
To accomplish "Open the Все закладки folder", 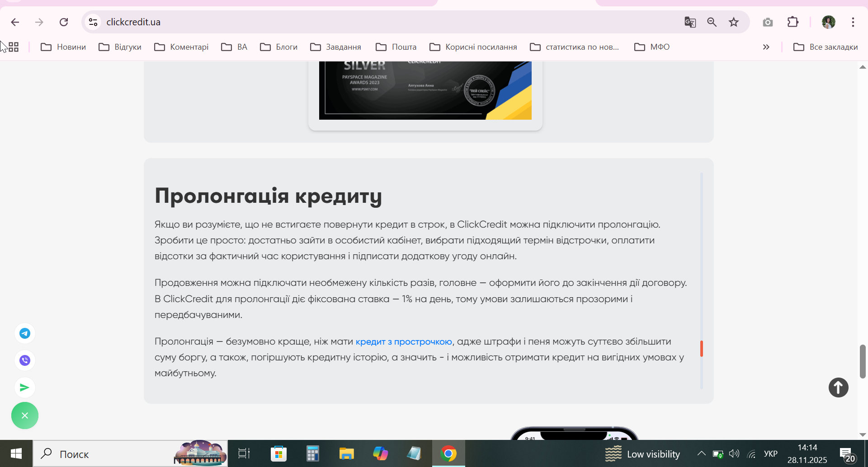I will (826, 47).
